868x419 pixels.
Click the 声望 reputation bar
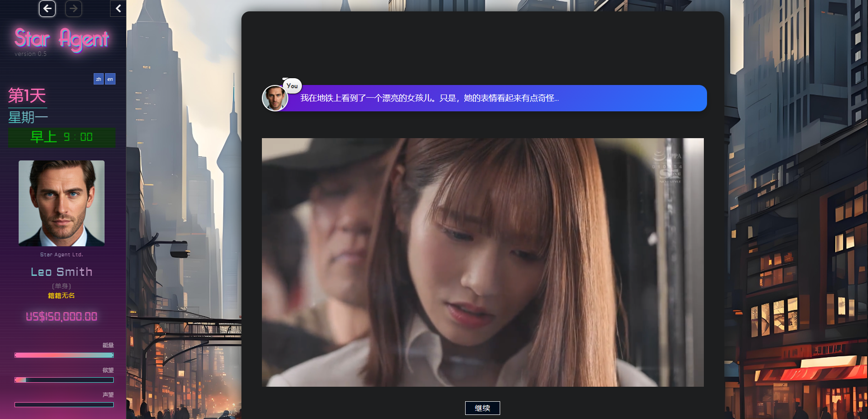64,404
